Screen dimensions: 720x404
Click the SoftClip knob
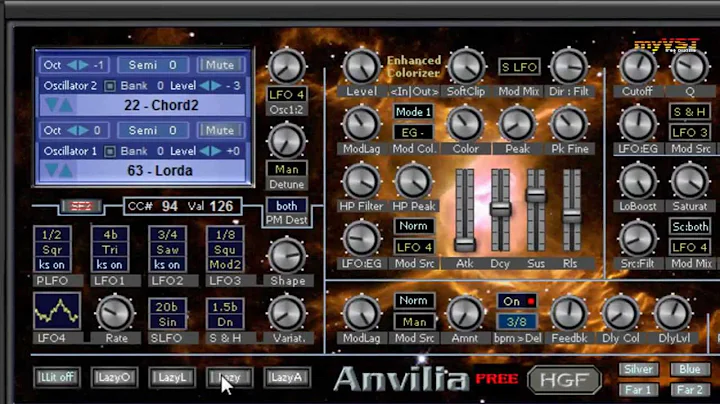coord(466,67)
